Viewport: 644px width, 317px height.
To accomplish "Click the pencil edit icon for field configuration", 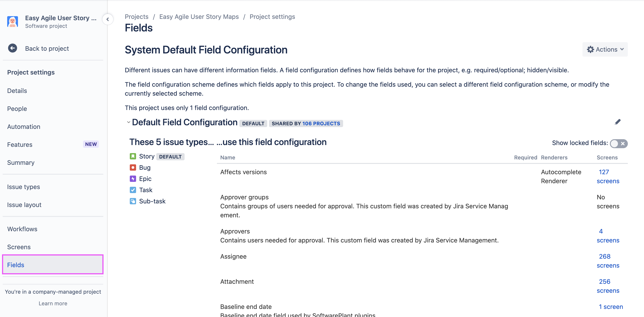I will 618,122.
